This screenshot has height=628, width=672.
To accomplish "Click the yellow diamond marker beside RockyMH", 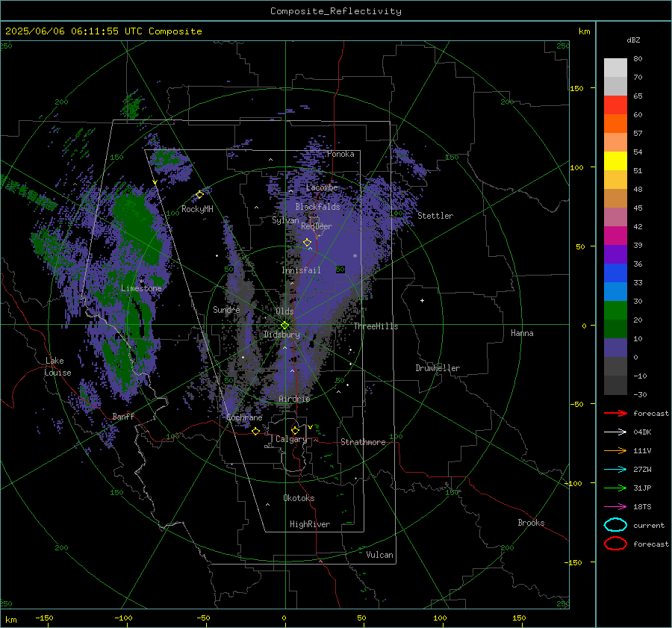I will pos(199,195).
